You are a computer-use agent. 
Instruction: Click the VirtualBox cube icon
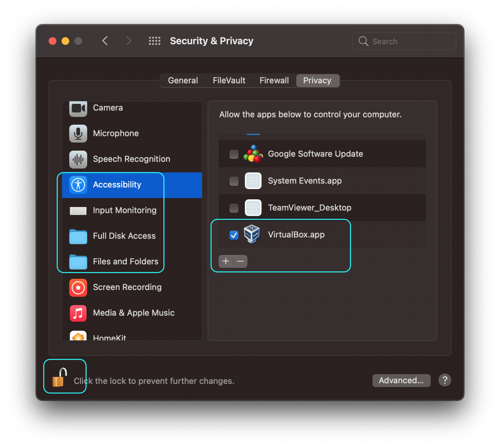252,234
